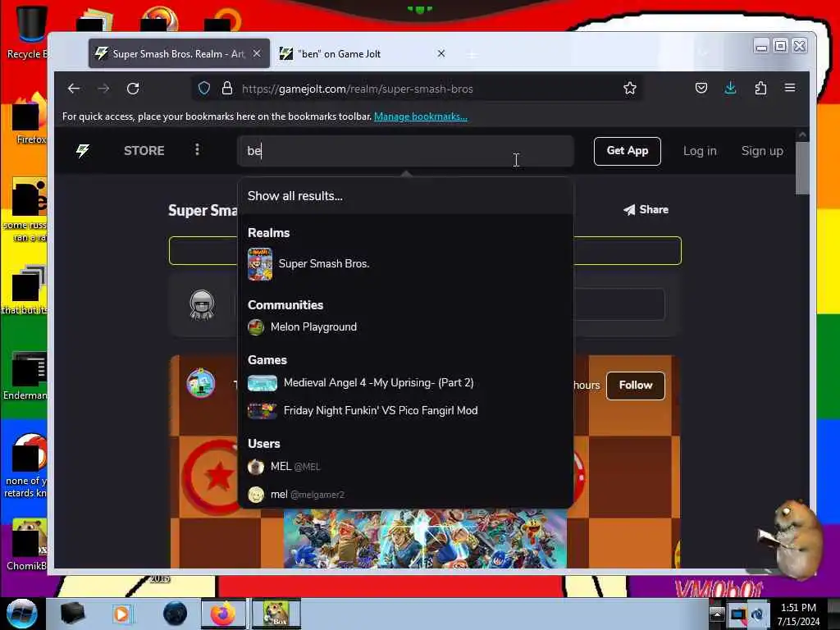Reload the Game Jolt page
840x630 pixels.
133,89
